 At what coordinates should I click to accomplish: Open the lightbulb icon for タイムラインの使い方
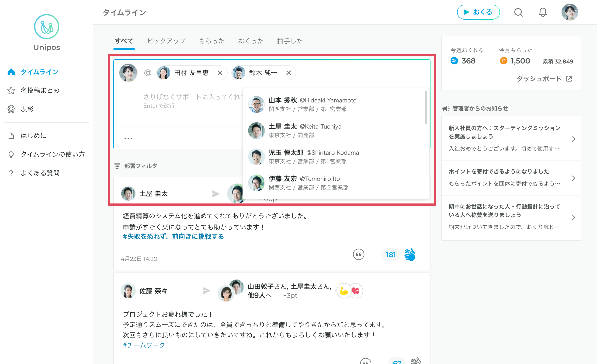point(11,154)
